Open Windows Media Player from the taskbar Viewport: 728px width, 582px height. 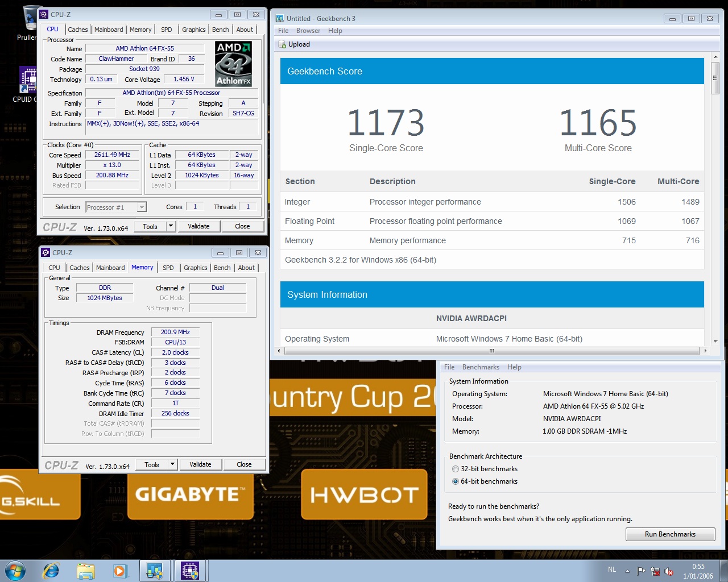click(x=120, y=571)
